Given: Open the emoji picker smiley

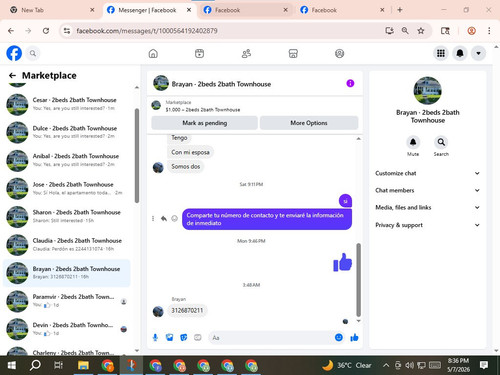Looking at the screenshot, I should click(339, 337).
